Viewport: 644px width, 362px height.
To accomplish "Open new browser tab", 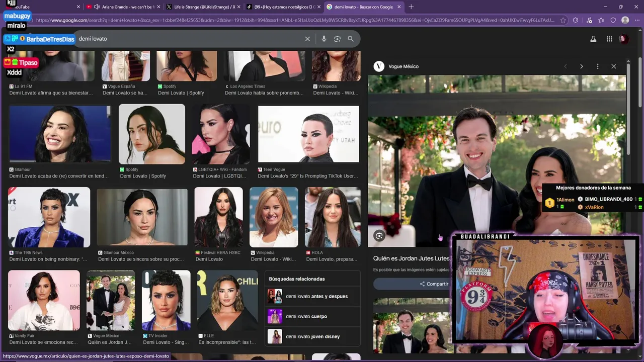I will click(x=411, y=7).
